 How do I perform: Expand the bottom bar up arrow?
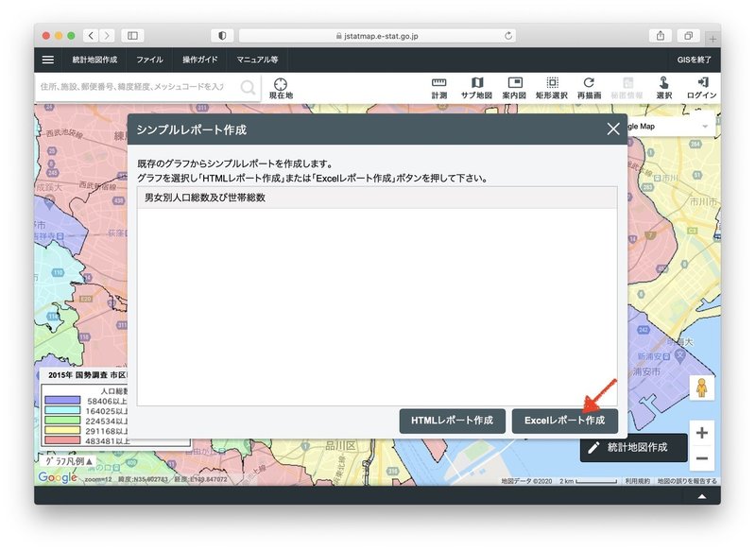click(x=702, y=496)
